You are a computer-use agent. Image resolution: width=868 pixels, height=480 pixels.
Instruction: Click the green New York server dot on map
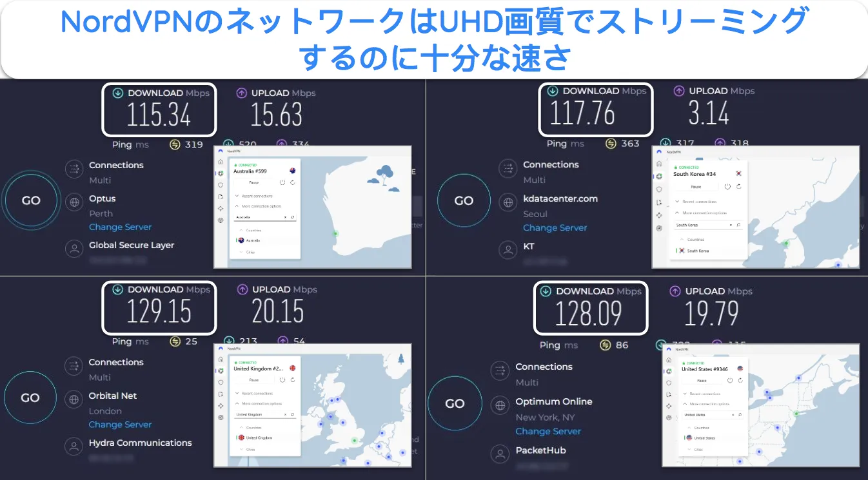click(x=796, y=414)
